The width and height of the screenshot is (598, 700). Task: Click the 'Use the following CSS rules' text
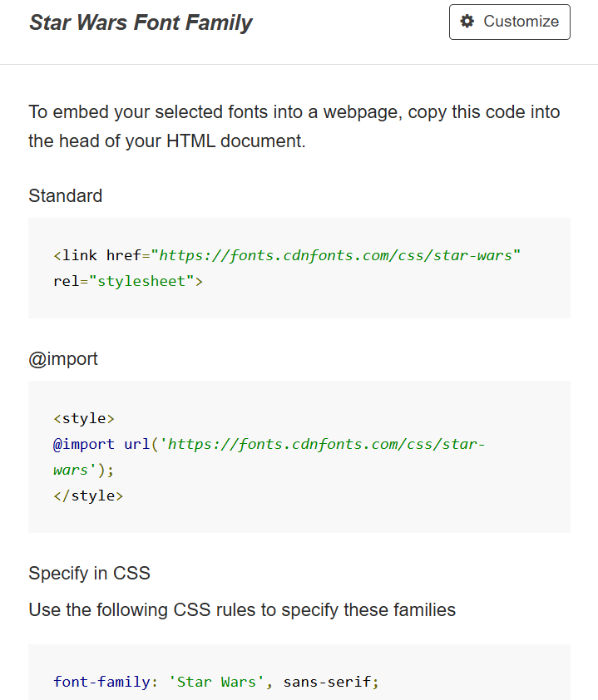coord(242,610)
